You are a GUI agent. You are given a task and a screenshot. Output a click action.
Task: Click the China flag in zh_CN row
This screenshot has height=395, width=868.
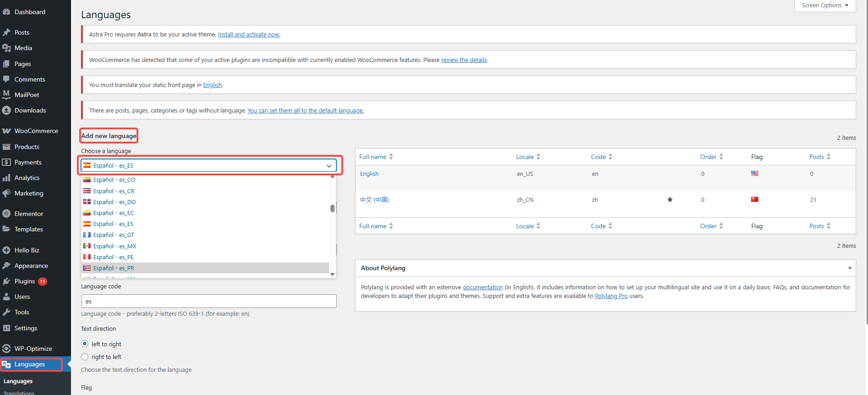[x=755, y=199]
